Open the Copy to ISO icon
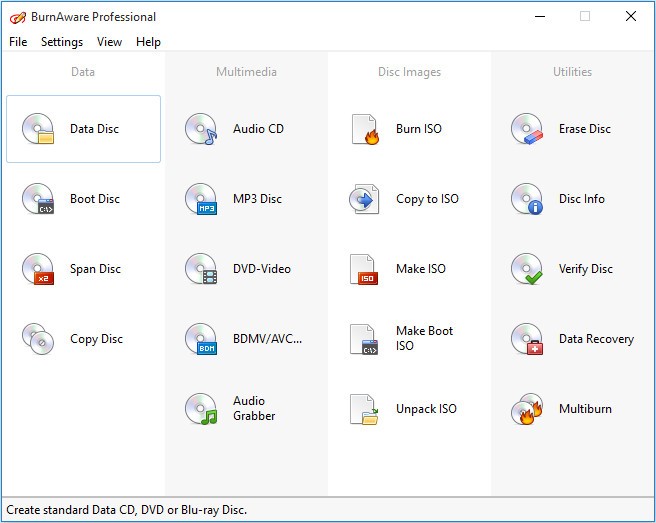This screenshot has height=523, width=656. tap(364, 199)
